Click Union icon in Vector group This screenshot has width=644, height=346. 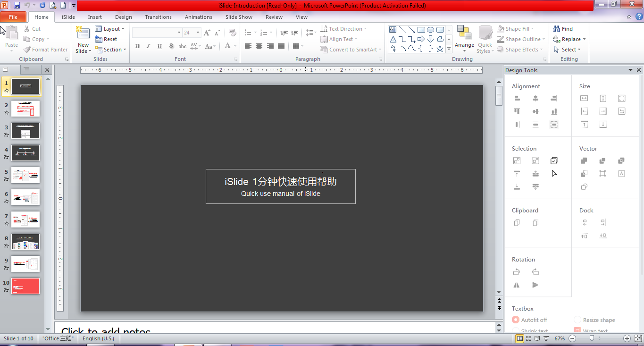[584, 161]
